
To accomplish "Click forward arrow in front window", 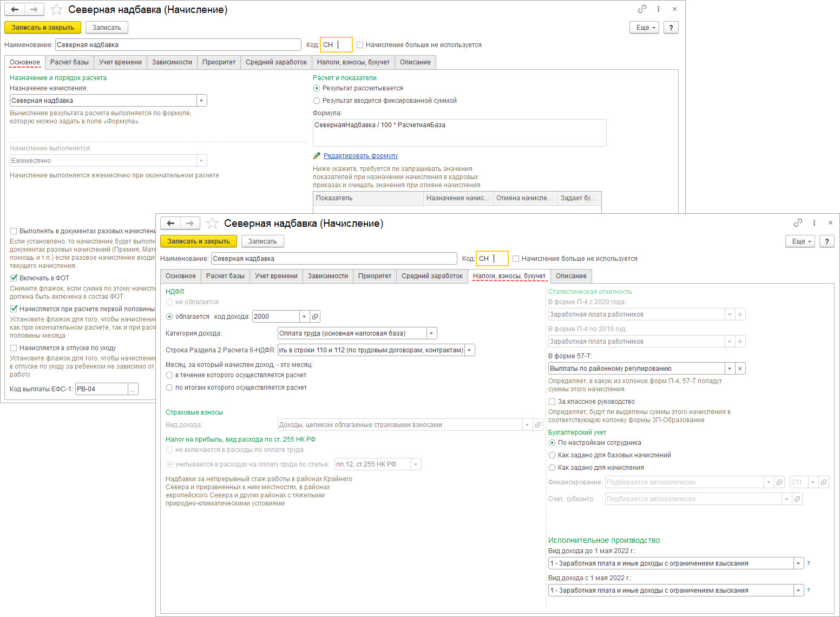I will [190, 223].
